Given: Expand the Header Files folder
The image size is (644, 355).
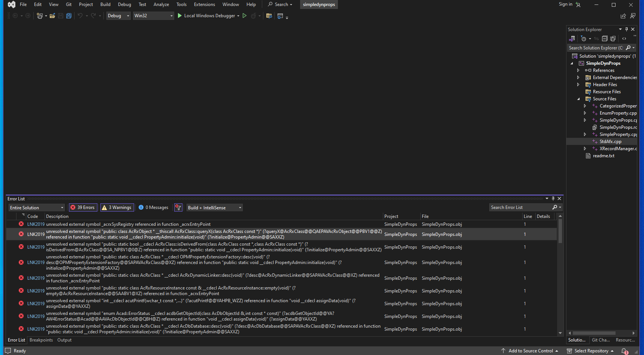Looking at the screenshot, I should coord(578,85).
